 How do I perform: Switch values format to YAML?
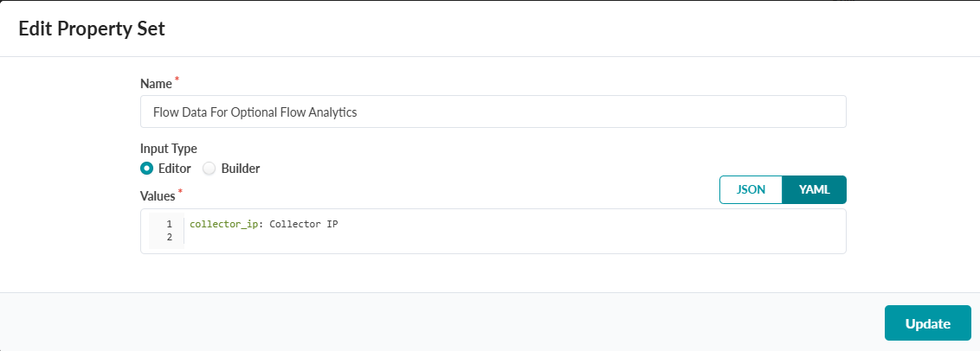tap(814, 190)
